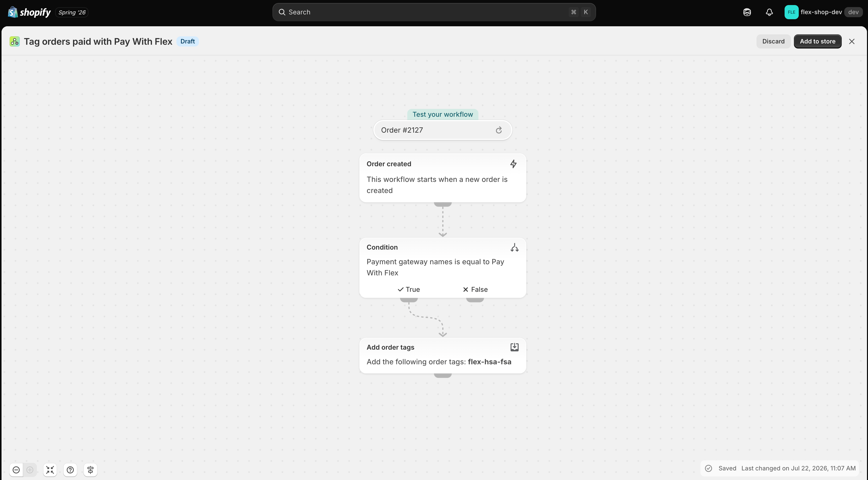The height and width of the screenshot is (480, 868).
Task: Click the workflow starts description text
Action: [437, 185]
